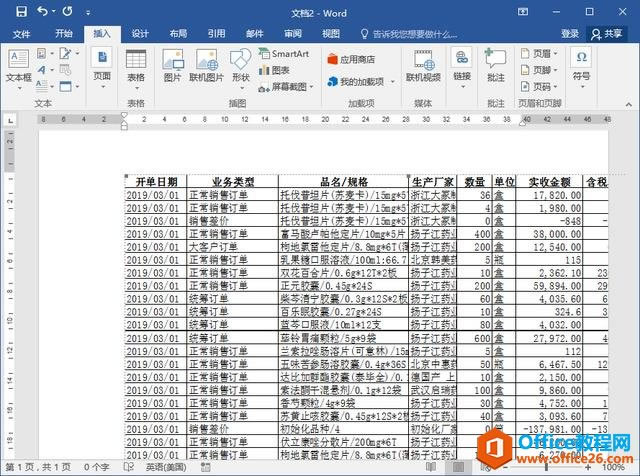Click the SmartArt icon
640x476 pixels.
[x=284, y=53]
